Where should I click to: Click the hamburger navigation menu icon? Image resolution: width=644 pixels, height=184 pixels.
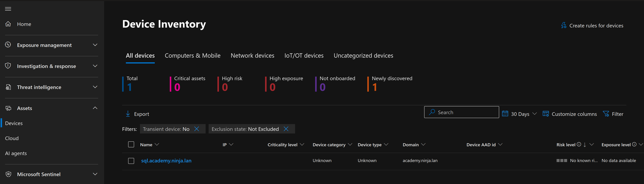click(x=8, y=9)
